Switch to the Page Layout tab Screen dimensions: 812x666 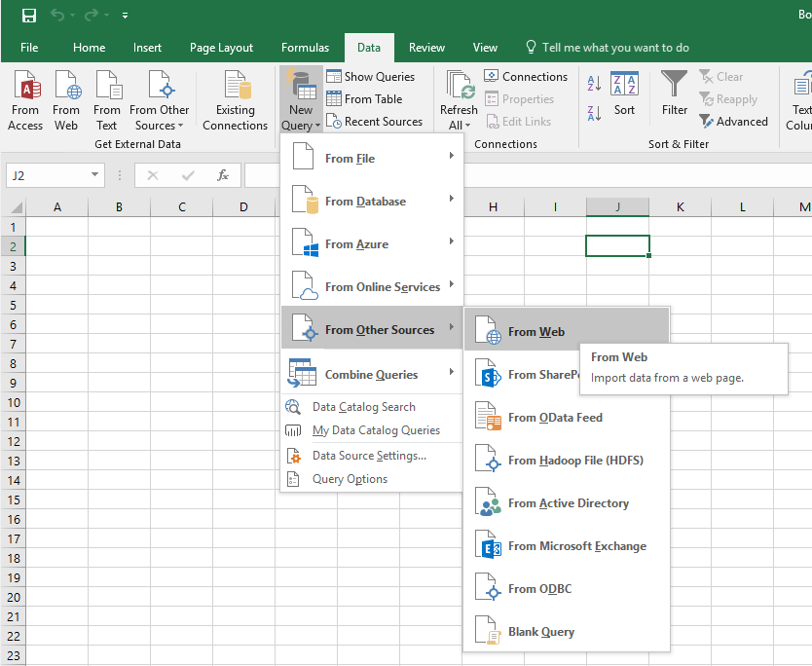[221, 48]
